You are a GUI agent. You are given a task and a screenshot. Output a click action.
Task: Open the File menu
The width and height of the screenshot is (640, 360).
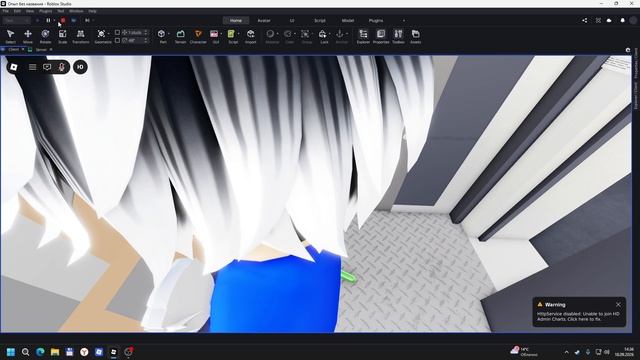[x=5, y=11]
